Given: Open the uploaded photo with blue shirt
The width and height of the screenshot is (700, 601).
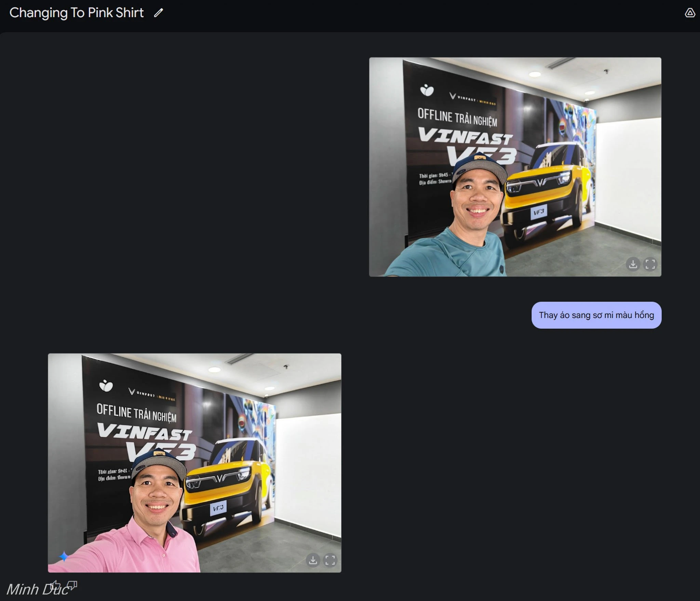Looking at the screenshot, I should (x=515, y=167).
